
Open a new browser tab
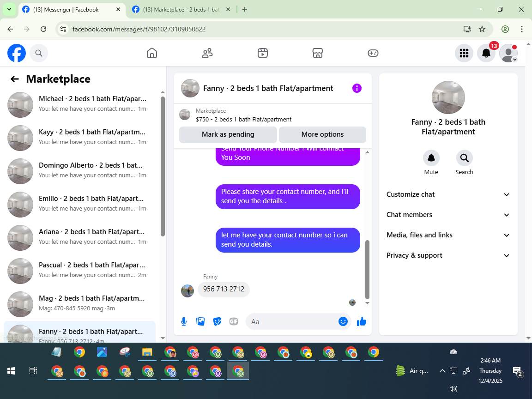pos(245,10)
